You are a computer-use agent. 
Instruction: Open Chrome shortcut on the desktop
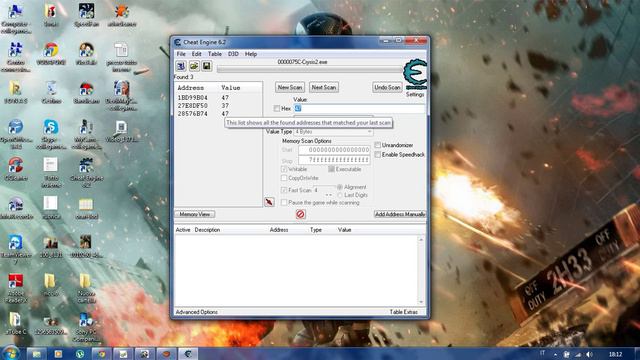click(51, 53)
